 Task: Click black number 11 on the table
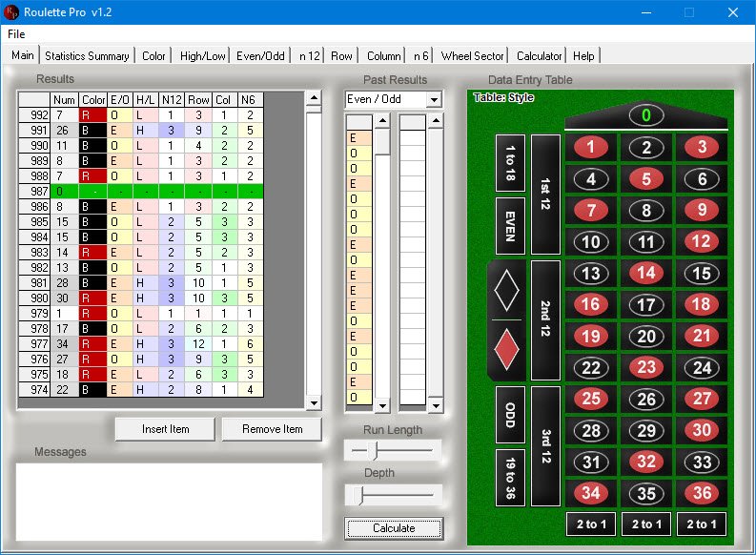coord(646,241)
